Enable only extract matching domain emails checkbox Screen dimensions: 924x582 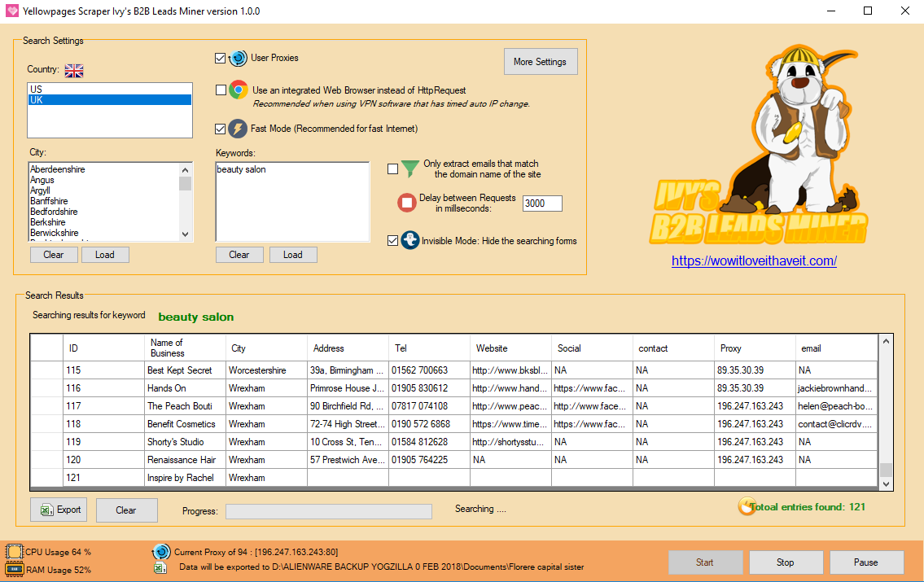point(392,169)
